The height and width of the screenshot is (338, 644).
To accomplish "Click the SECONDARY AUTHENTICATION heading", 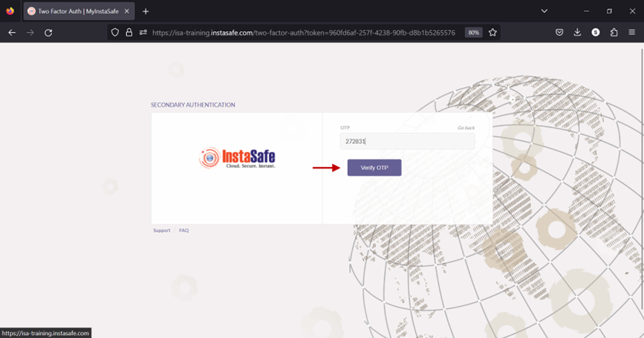I will click(x=192, y=105).
